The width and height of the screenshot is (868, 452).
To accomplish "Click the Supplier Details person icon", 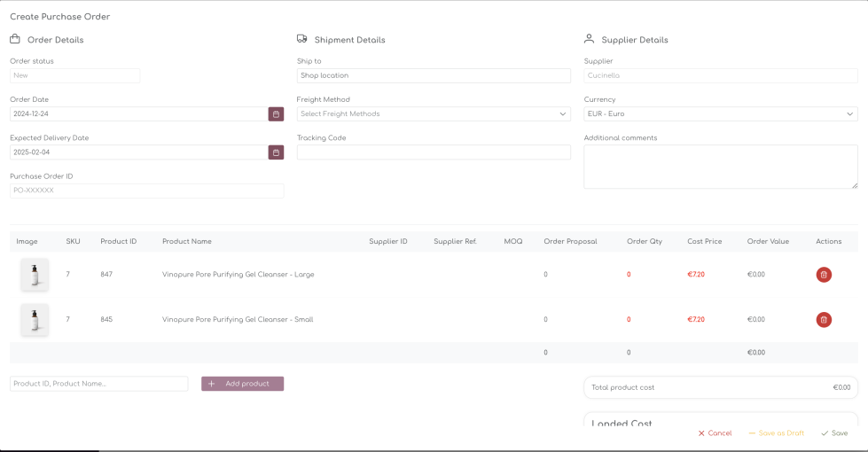I will click(x=589, y=39).
